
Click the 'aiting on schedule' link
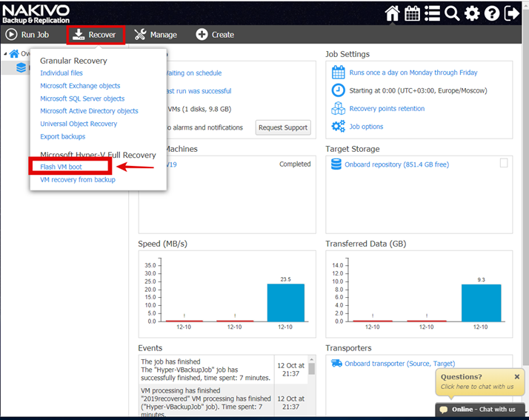pyautogui.click(x=195, y=73)
